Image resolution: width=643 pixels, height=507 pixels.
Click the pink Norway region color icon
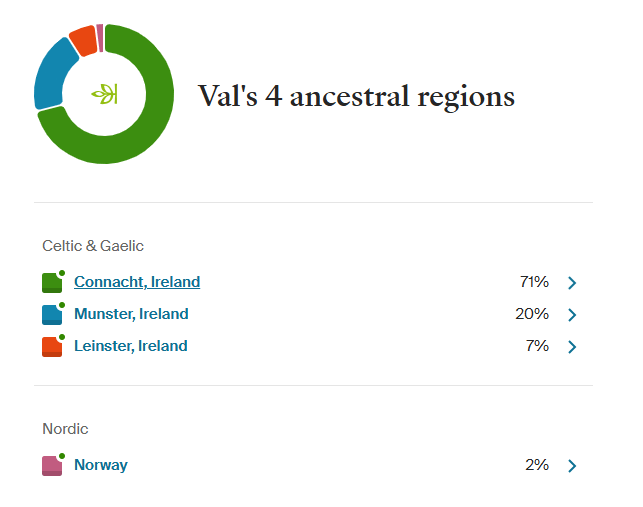coord(52,466)
